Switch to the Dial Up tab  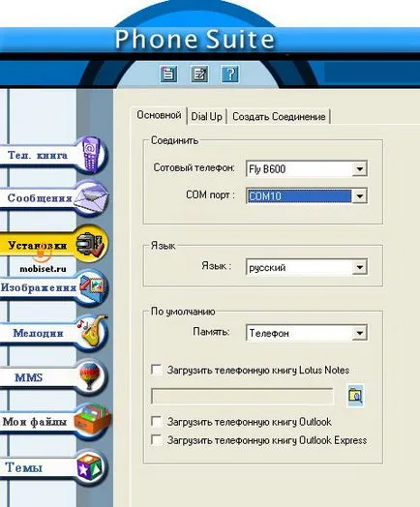tap(206, 116)
